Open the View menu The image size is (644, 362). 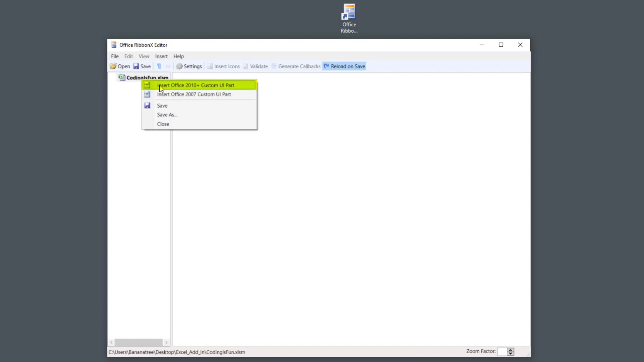pyautogui.click(x=144, y=56)
